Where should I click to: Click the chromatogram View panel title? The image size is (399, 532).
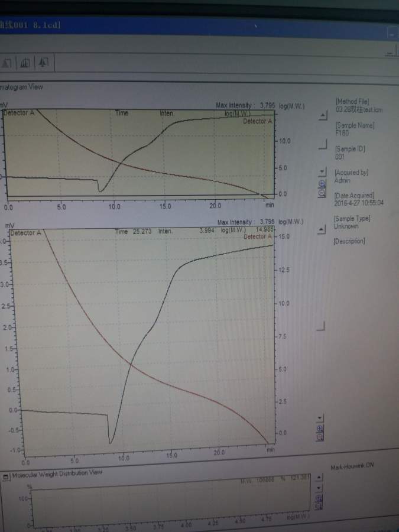pos(21,87)
